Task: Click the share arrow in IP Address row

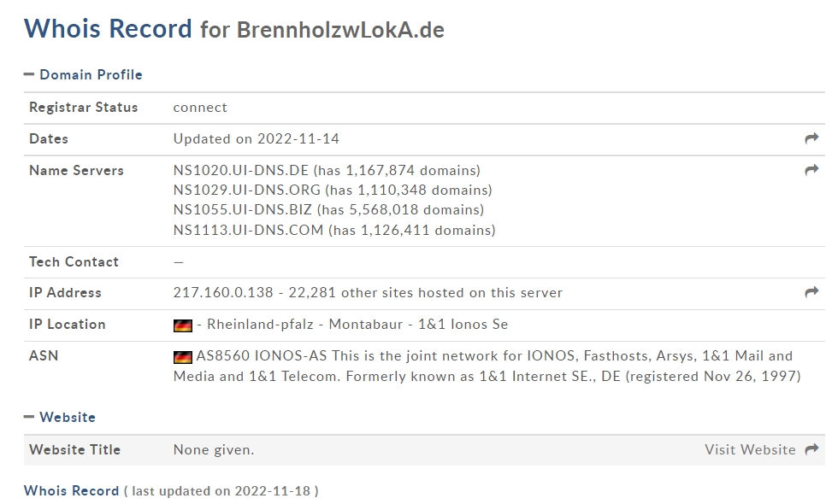Action: click(811, 292)
